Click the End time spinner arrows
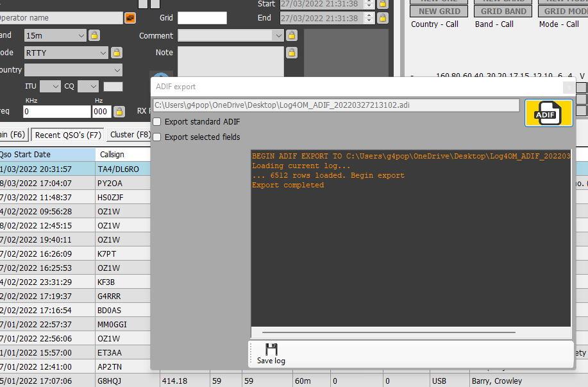This screenshot has width=588, height=387. pyautogui.click(x=369, y=18)
